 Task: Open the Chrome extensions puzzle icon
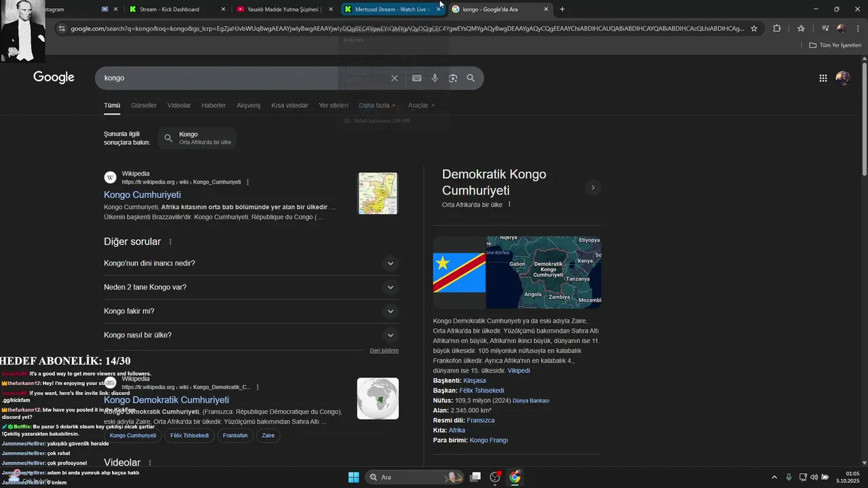(x=777, y=28)
